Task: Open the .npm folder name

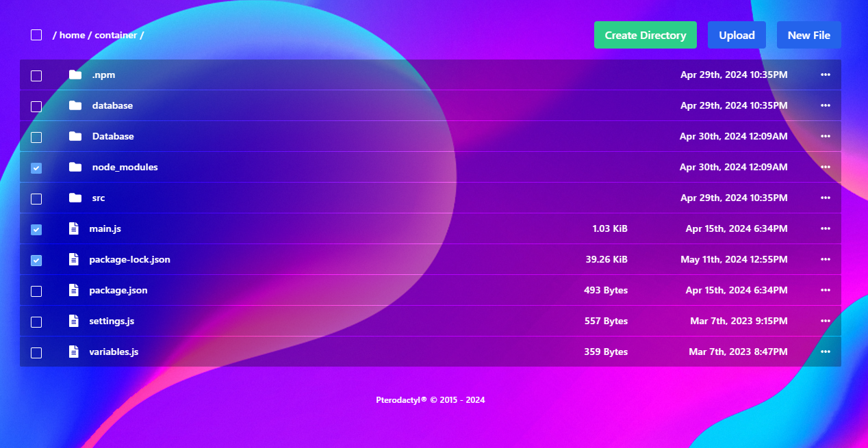Action: point(103,75)
